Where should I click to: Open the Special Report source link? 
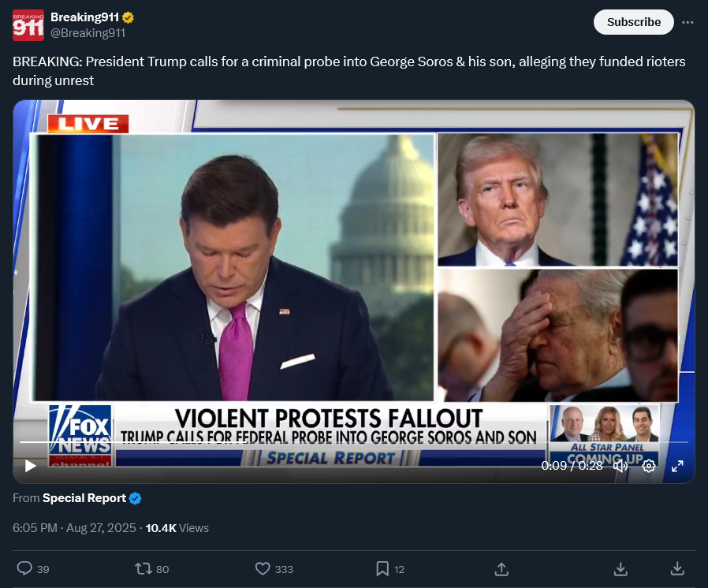84,498
